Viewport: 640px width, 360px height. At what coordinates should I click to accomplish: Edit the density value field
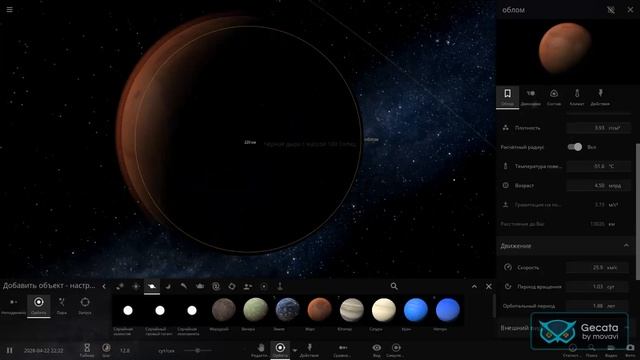599,128
